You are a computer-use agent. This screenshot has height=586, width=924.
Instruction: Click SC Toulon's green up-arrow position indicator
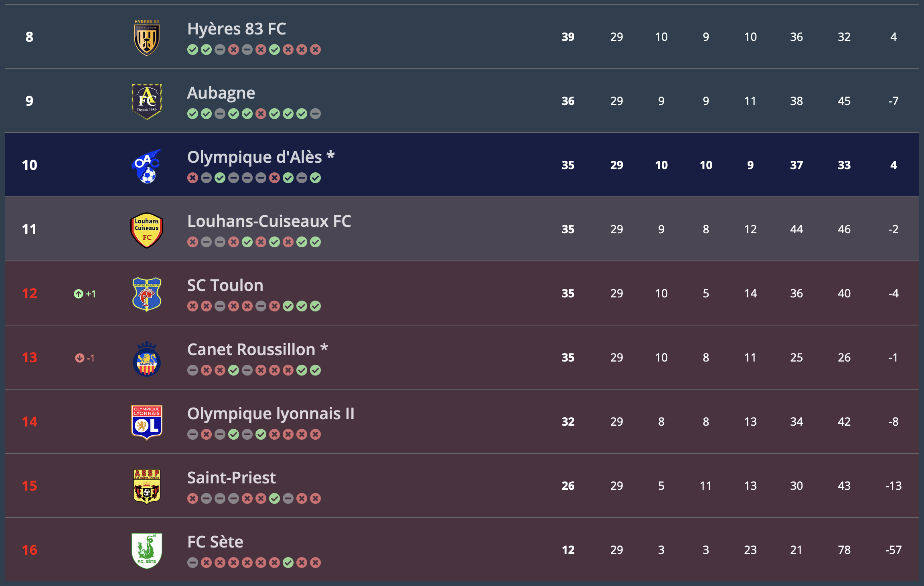(x=79, y=294)
